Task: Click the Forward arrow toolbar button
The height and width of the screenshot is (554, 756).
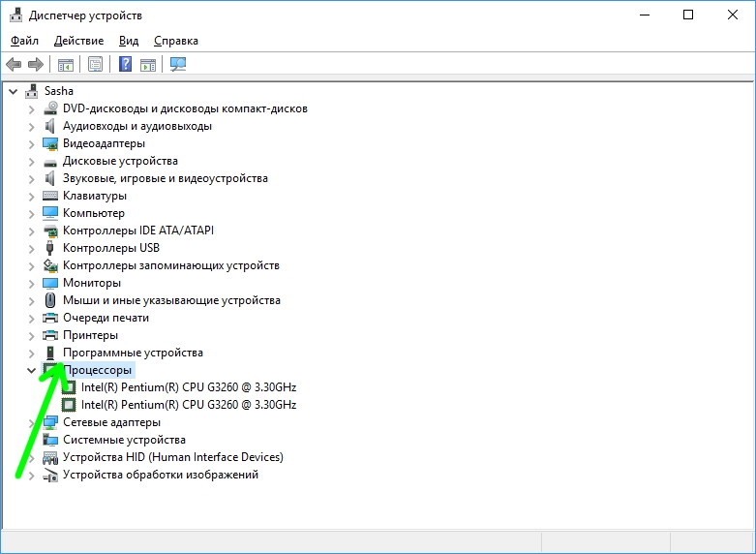Action: (x=36, y=64)
